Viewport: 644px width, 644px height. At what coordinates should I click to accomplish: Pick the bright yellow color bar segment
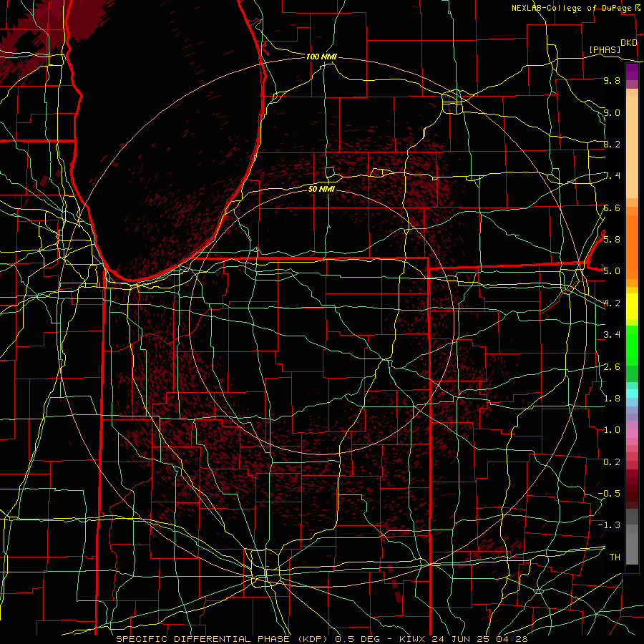(632, 306)
